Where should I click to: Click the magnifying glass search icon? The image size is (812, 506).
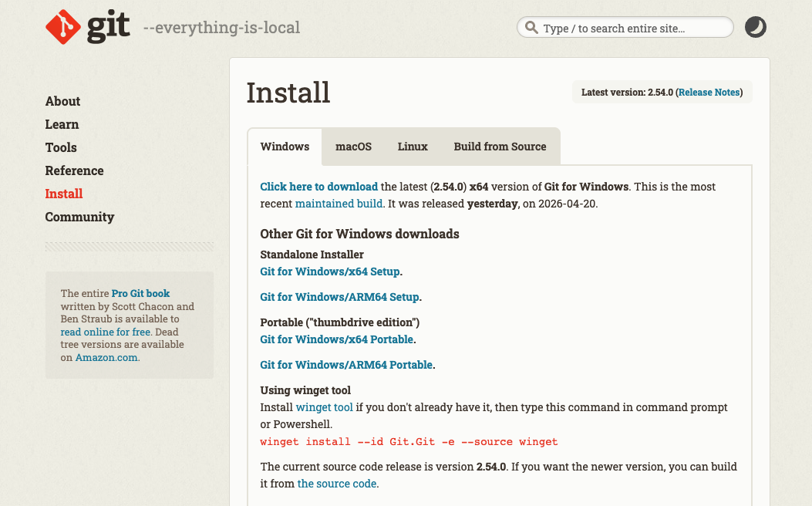pyautogui.click(x=531, y=27)
